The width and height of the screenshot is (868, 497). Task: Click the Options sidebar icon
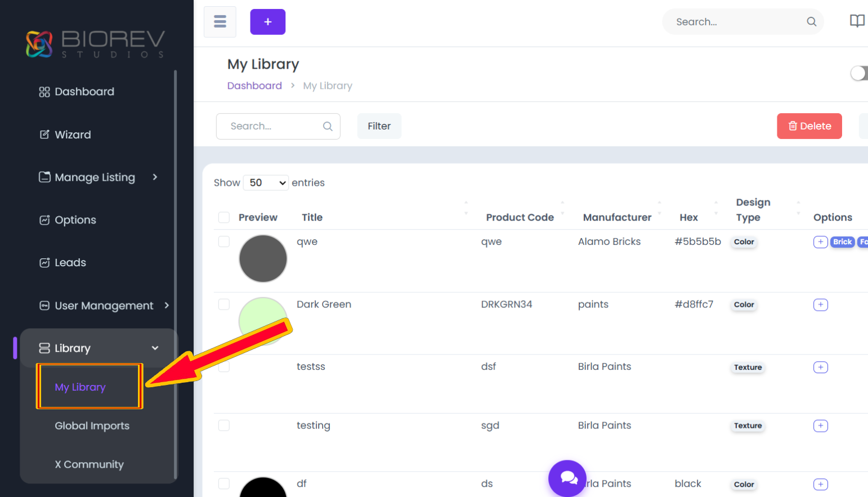(x=44, y=220)
